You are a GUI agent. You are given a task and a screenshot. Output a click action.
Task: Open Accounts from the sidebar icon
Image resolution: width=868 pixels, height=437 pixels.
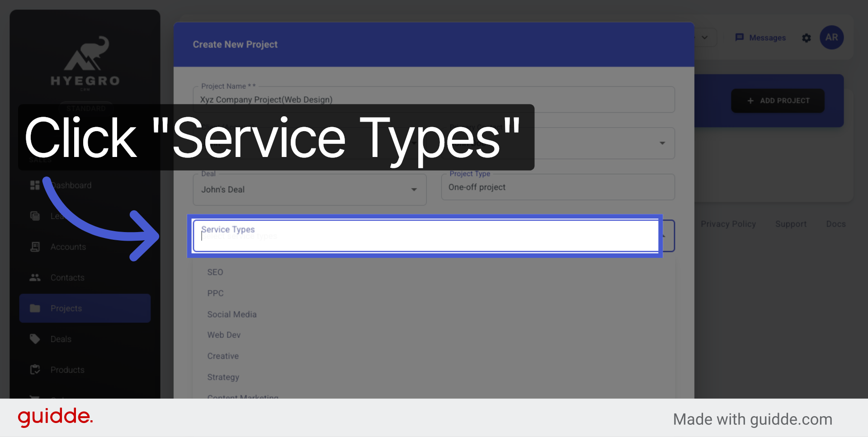(35, 247)
